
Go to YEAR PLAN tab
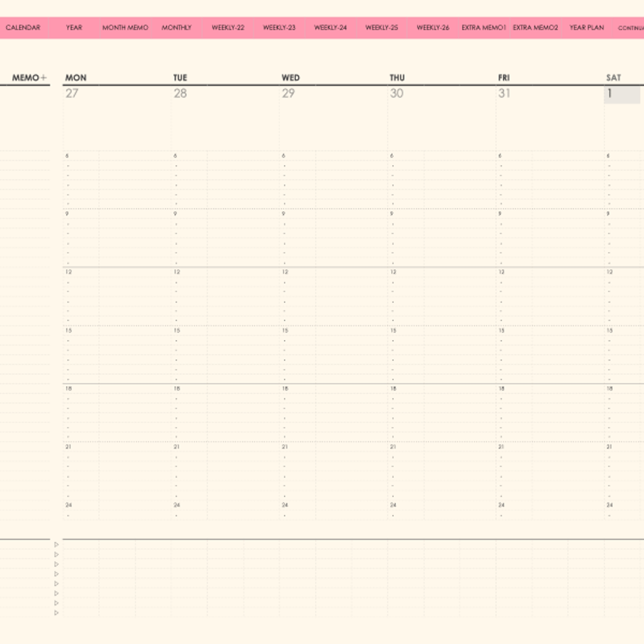tap(587, 27)
